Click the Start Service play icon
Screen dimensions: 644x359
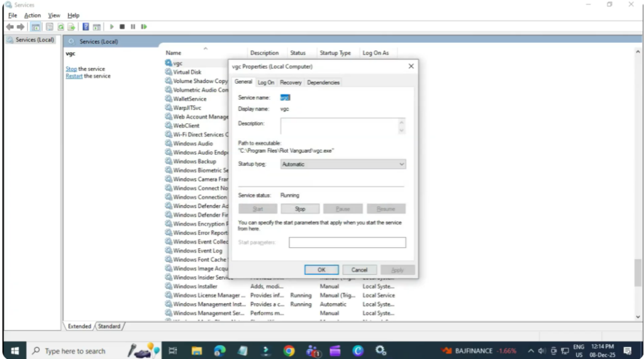[111, 26]
